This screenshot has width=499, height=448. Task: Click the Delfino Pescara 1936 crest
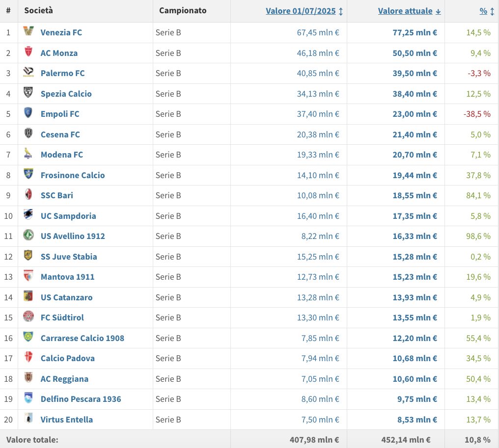pyautogui.click(x=28, y=397)
